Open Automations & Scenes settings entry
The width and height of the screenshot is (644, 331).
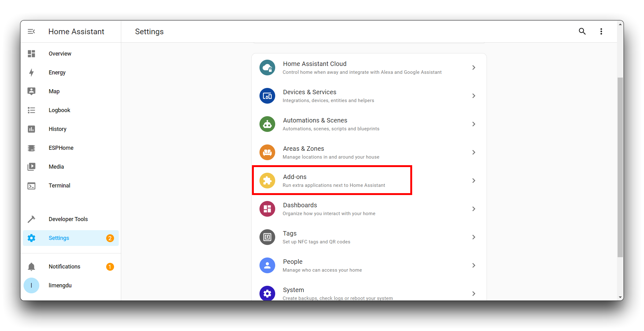coord(369,124)
